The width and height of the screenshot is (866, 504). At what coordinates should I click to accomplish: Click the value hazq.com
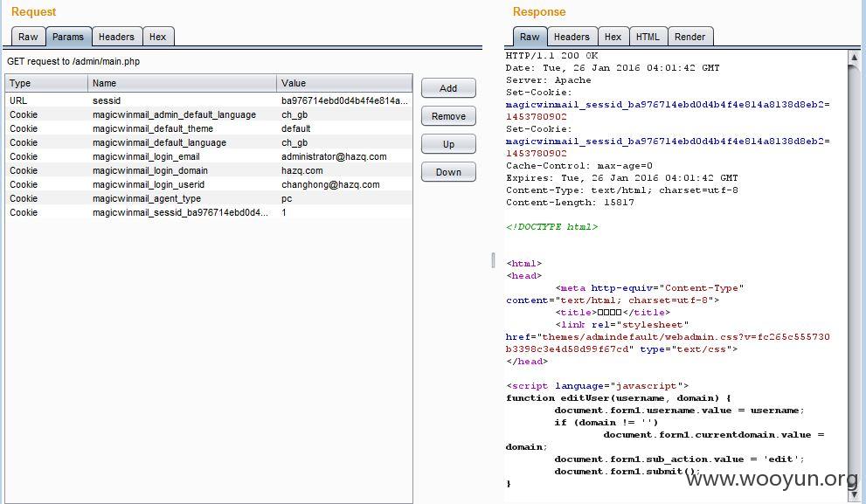point(302,170)
